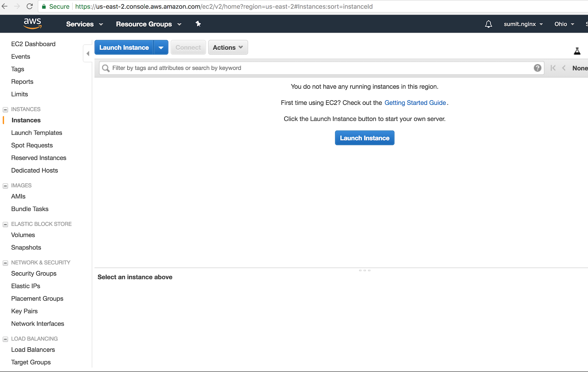This screenshot has width=588, height=372.
Task: Collapse the NETWORK & SECURITY section
Action: 6,263
